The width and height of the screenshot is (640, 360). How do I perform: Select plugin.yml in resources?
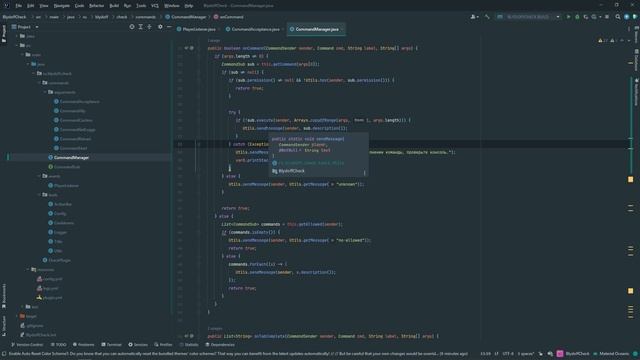point(52,298)
